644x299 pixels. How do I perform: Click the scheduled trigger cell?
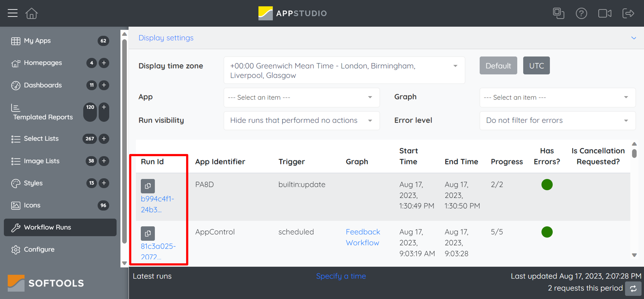click(296, 232)
